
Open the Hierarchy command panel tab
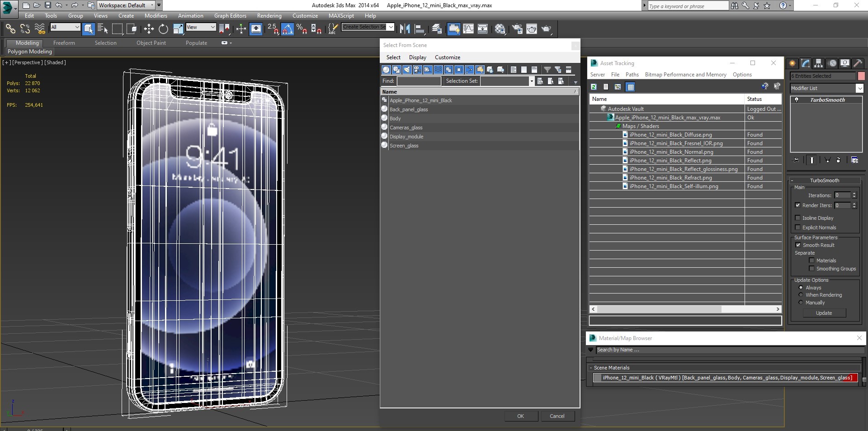pyautogui.click(x=818, y=63)
